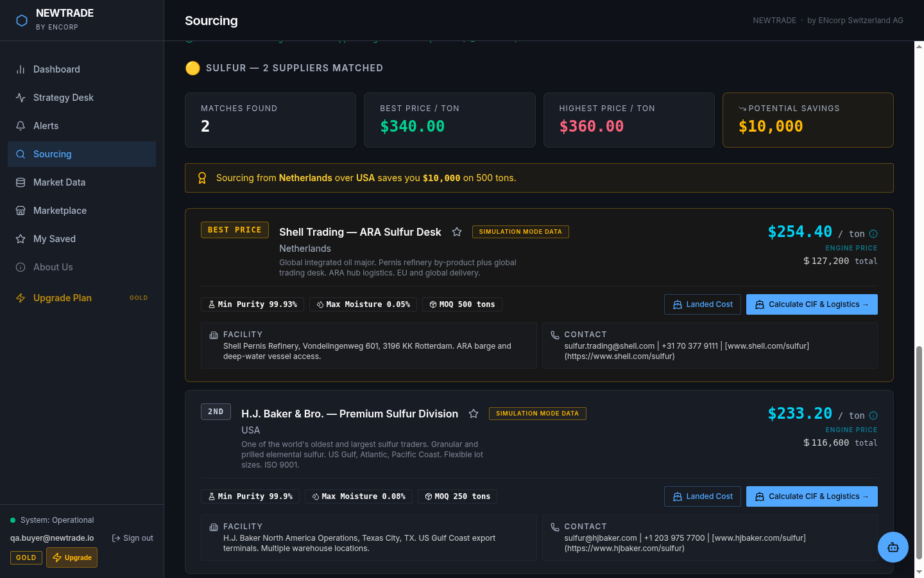Click the System: Operational status indicator

pos(52,520)
